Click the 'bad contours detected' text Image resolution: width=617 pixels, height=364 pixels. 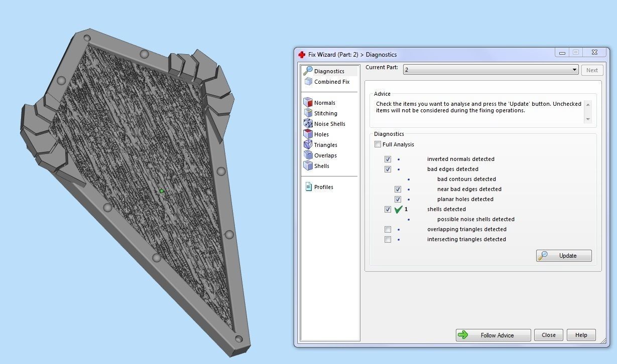(466, 179)
